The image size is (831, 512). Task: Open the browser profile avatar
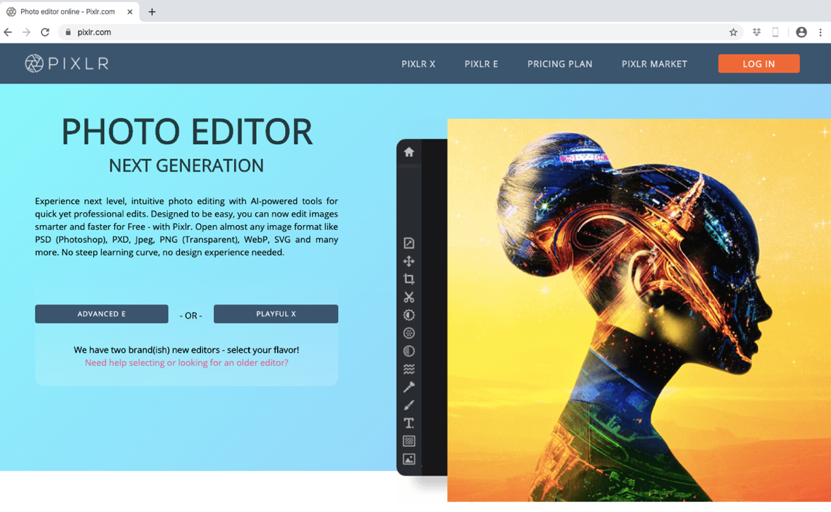(x=801, y=32)
